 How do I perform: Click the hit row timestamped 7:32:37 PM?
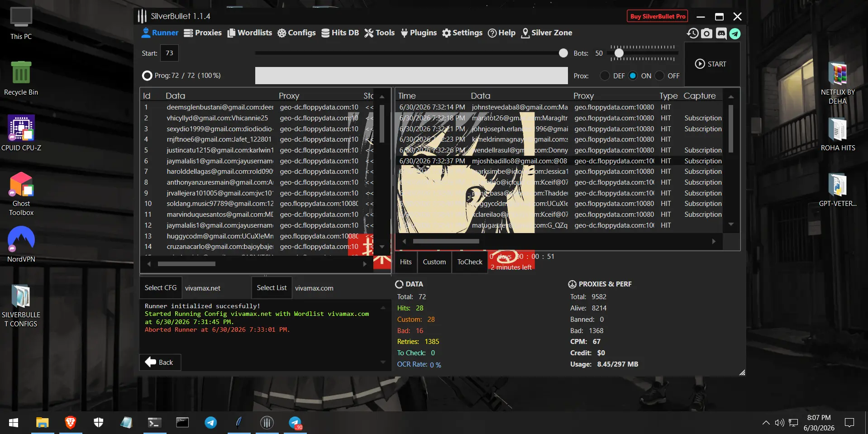(560, 161)
